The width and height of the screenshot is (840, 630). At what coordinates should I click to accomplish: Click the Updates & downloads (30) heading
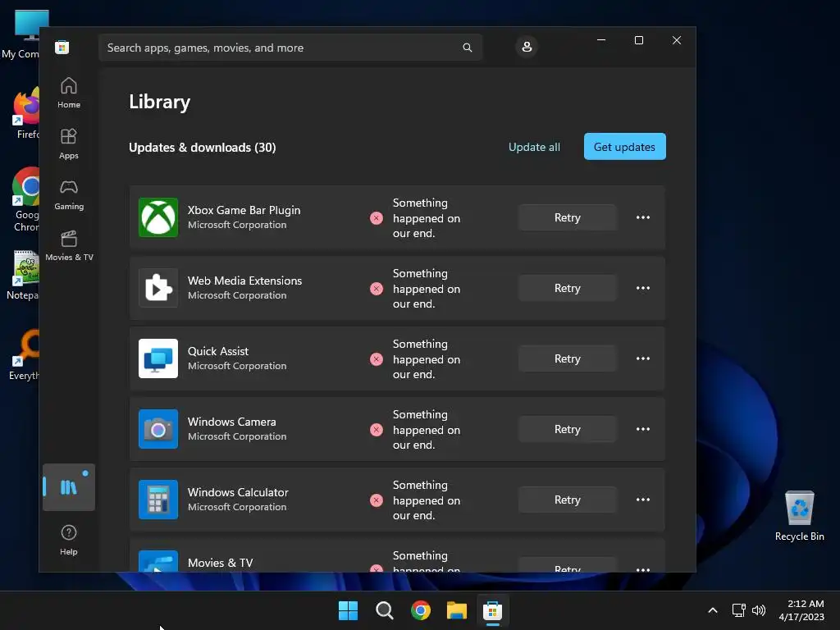tap(203, 148)
